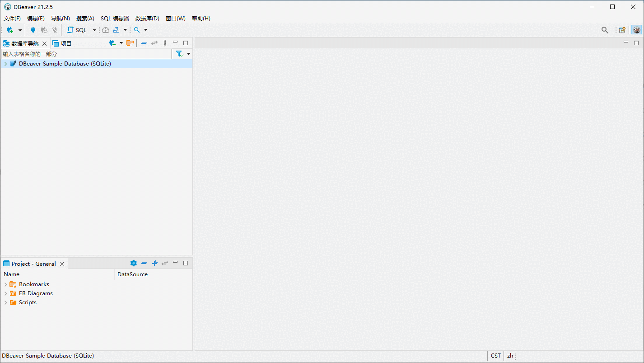The width and height of the screenshot is (644, 363).
Task: Click the table name filter input field
Action: click(x=86, y=54)
